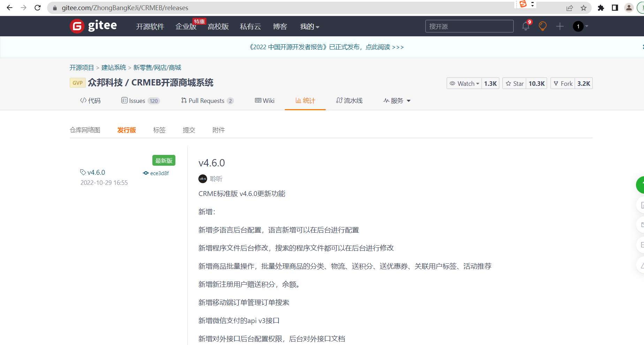Click 新零售/网店/商城 breadcrumb
This screenshot has height=345, width=644.
[x=157, y=68]
